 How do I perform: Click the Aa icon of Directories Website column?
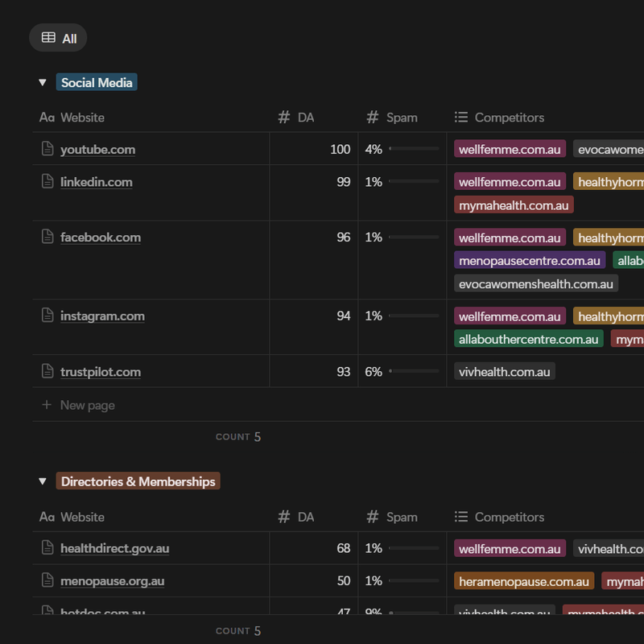pos(47,518)
